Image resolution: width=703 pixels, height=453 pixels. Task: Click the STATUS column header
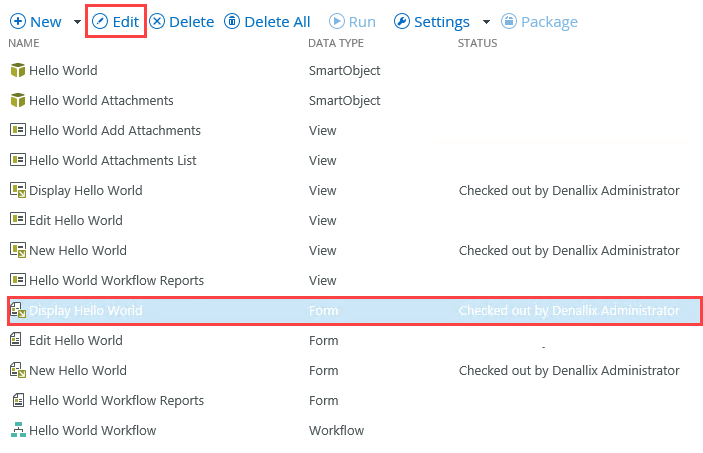[x=477, y=44]
